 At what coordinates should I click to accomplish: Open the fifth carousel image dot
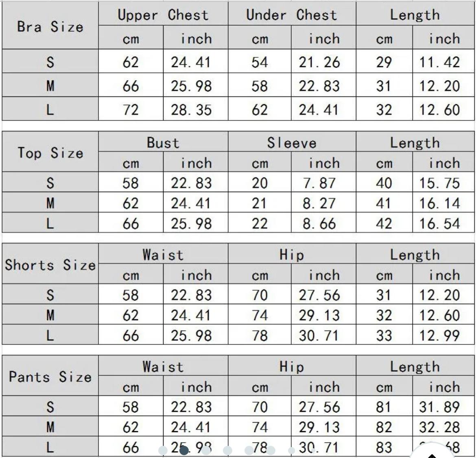249,450
